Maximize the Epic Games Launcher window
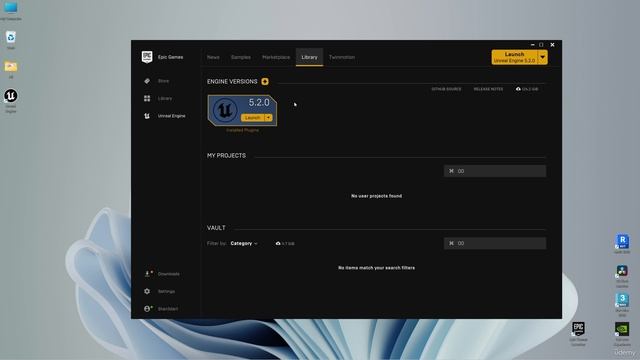This screenshot has height=360, width=640. [541, 44]
